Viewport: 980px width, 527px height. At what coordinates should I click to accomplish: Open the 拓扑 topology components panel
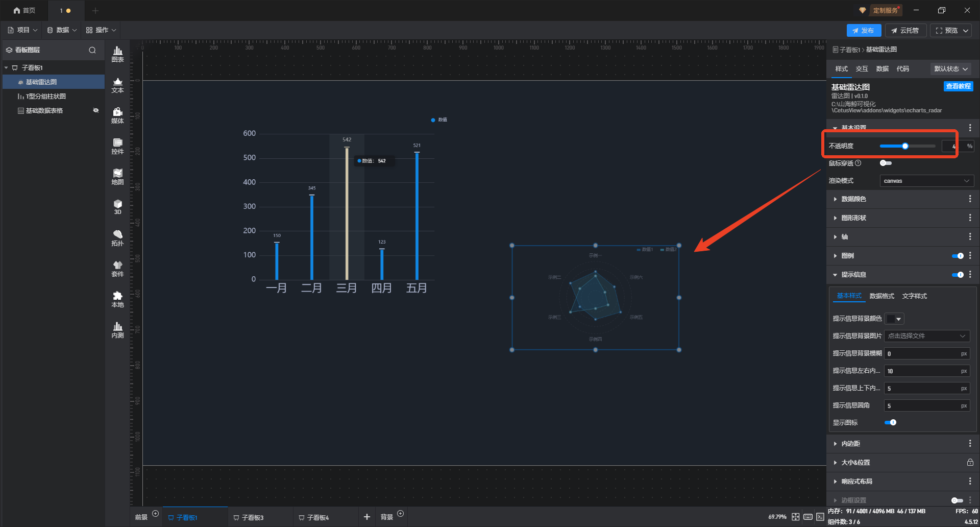(117, 238)
